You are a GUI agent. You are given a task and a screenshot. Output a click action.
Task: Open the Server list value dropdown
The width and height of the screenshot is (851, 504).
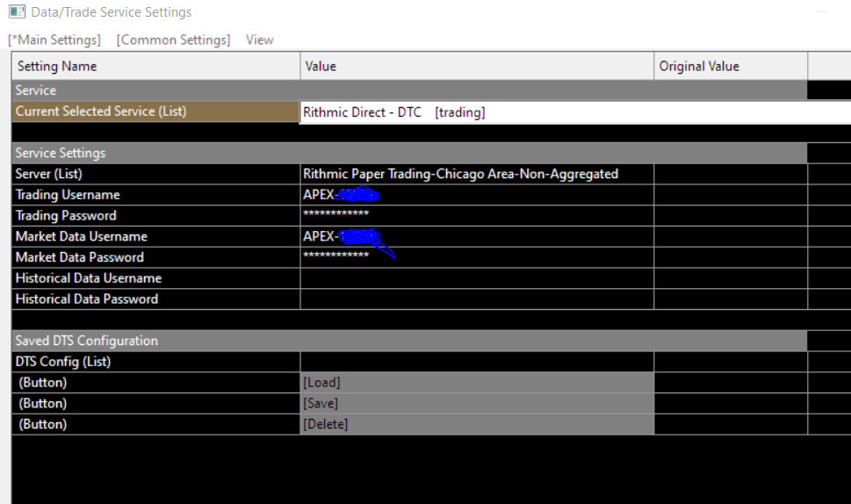click(x=477, y=174)
